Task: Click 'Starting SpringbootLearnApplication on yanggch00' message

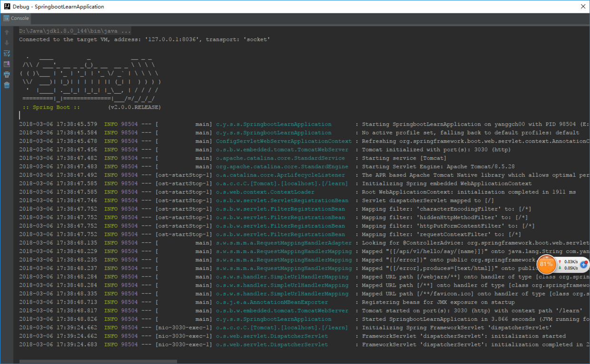Action: point(476,124)
